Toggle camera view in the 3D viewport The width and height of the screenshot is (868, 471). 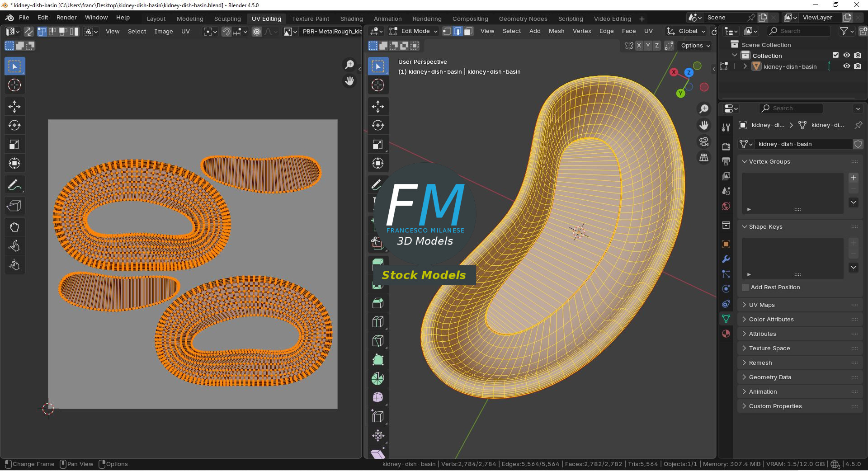(704, 141)
